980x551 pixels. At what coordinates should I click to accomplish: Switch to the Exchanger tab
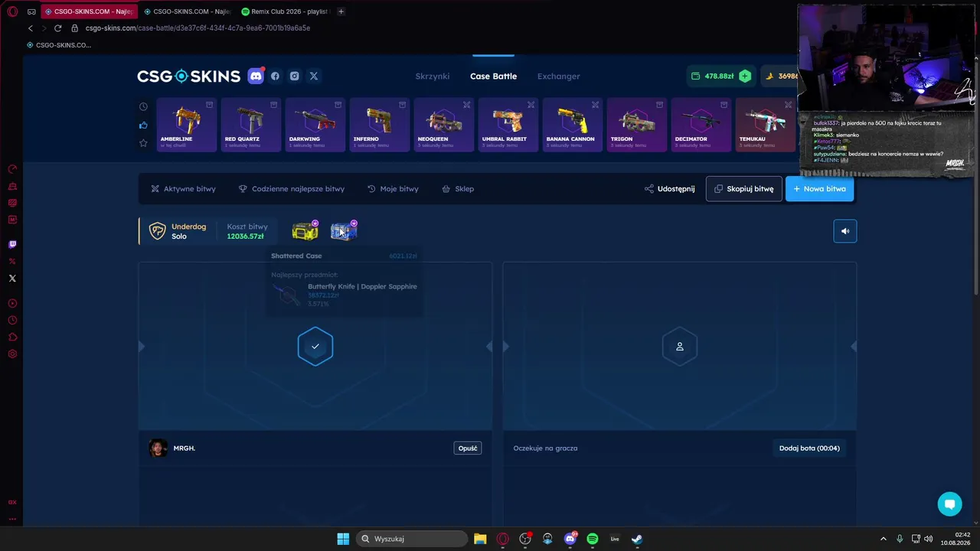(x=559, y=76)
